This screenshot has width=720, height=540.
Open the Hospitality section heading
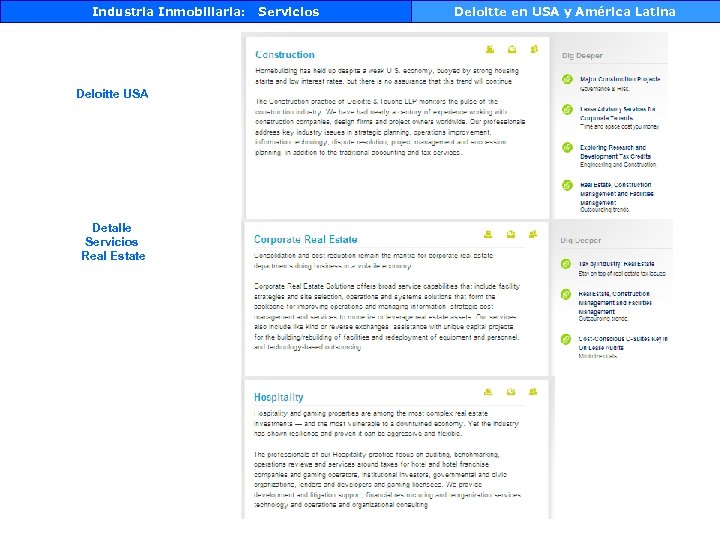(279, 397)
